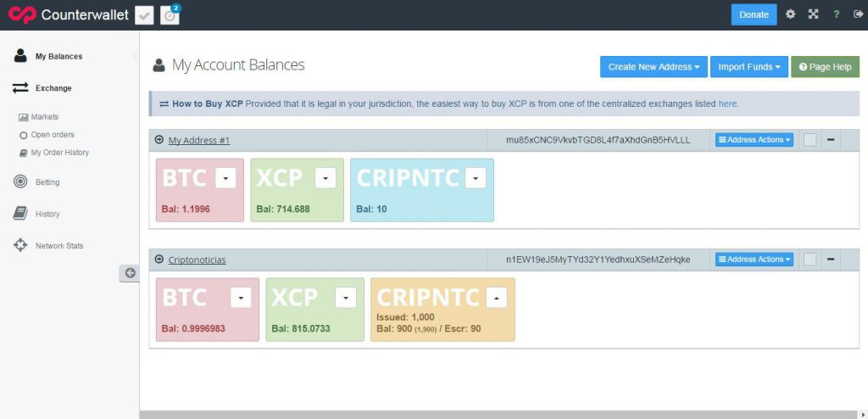Click the Donate button

(754, 15)
